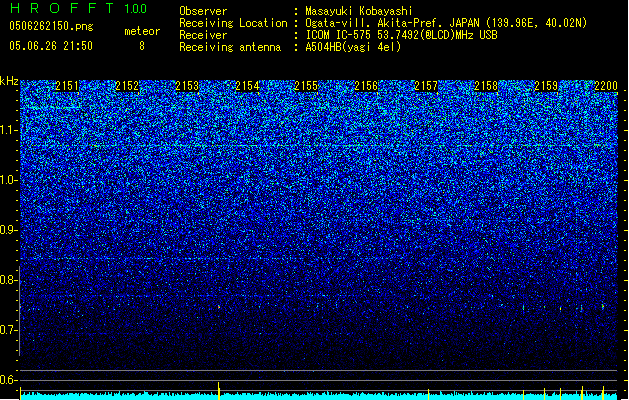
Task: Click the meteor echo dot near 2154
Action: (x=219, y=307)
